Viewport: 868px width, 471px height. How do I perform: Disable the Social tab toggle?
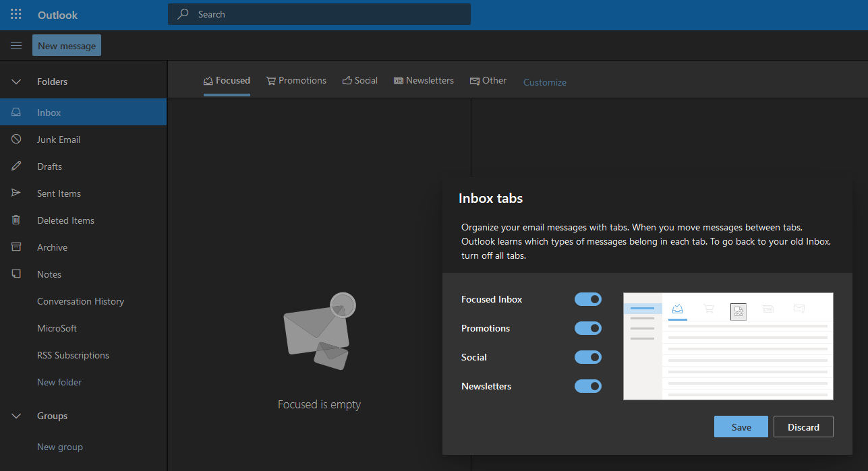point(588,357)
